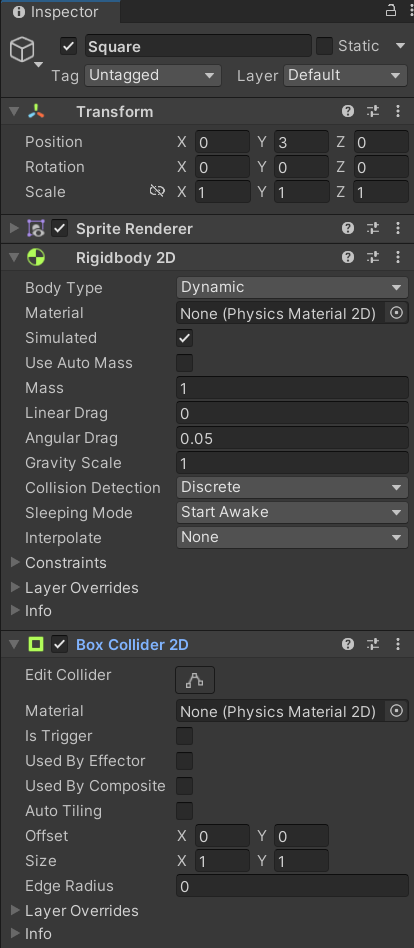This screenshot has width=414, height=948.
Task: Disable the Box Collider 2D component checkbox
Action: pyautogui.click(x=59, y=644)
